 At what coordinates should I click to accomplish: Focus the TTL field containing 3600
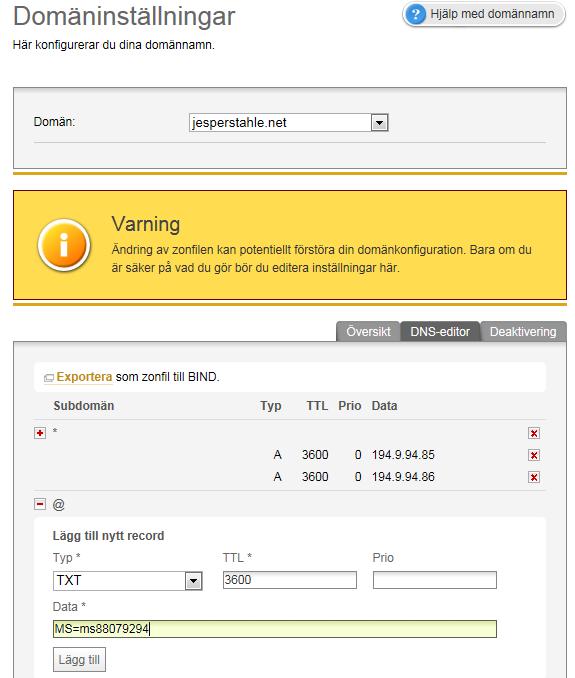click(290, 580)
